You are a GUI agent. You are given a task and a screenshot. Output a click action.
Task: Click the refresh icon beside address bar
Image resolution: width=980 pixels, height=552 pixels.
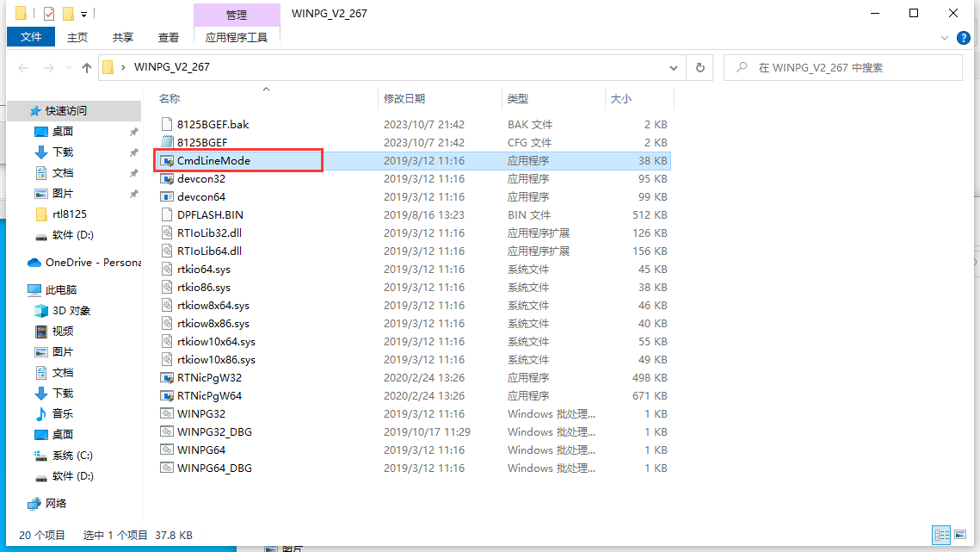[x=700, y=67]
